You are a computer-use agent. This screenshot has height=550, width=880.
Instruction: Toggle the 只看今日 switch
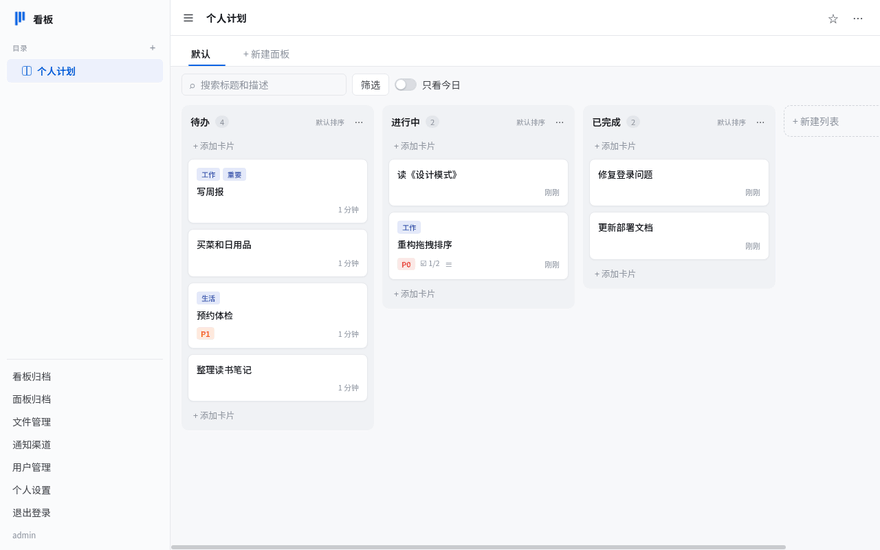click(405, 85)
